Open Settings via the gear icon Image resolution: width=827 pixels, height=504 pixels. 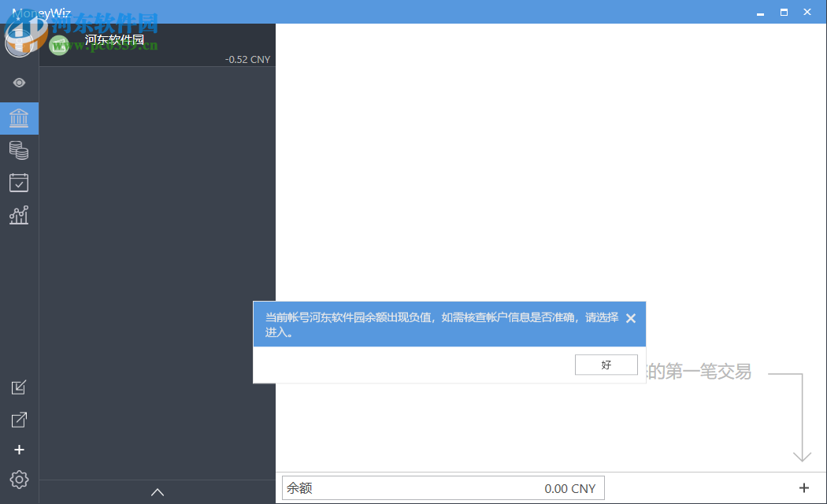[19, 480]
